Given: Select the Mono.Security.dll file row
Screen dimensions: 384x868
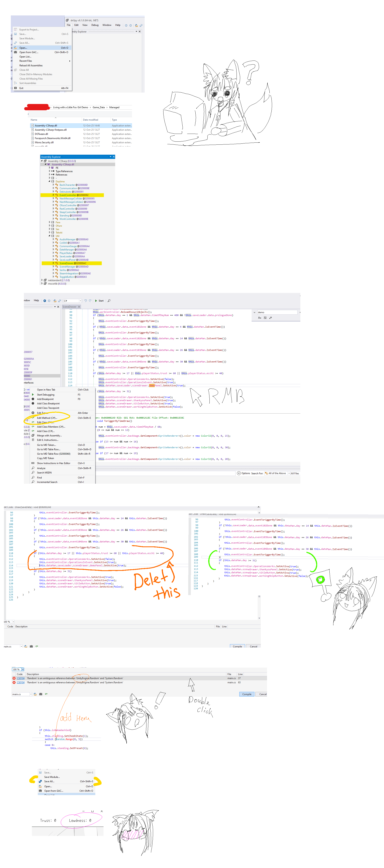Looking at the screenshot, I should point(81,142).
